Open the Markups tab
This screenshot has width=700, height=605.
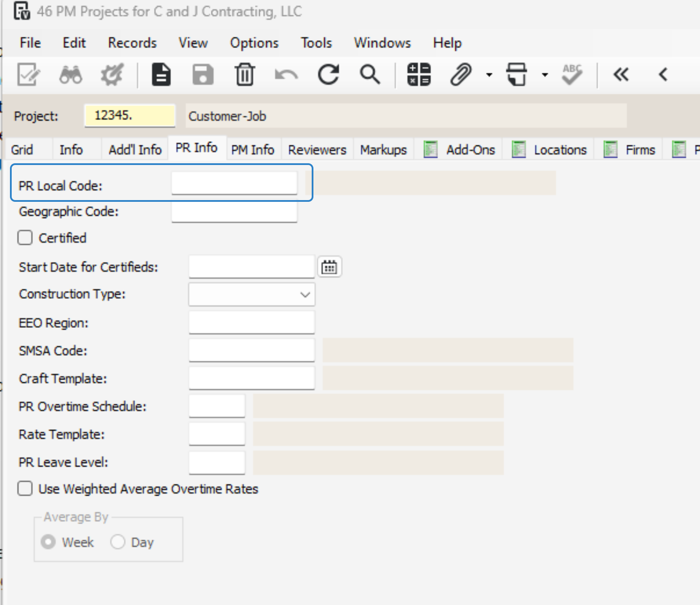(x=384, y=149)
